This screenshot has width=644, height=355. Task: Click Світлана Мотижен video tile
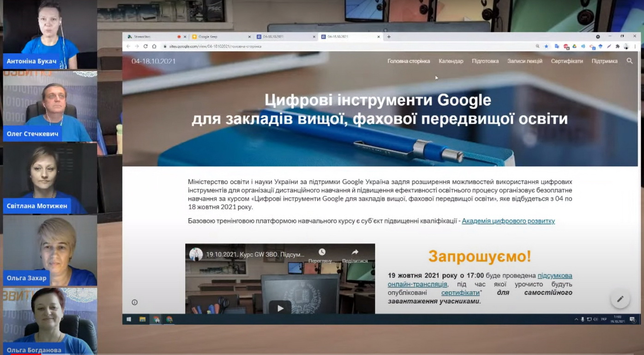click(x=50, y=178)
